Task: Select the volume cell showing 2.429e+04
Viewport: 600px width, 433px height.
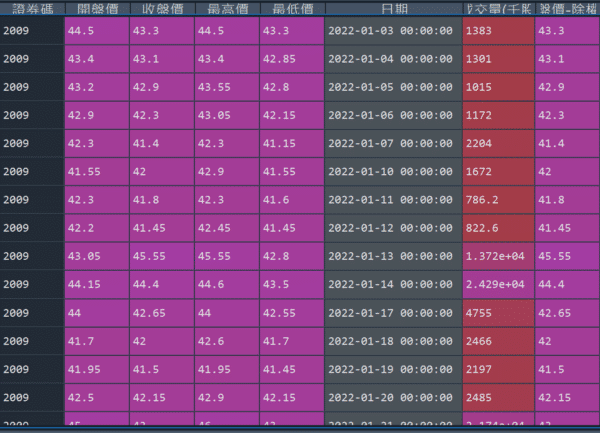Action: 497,285
